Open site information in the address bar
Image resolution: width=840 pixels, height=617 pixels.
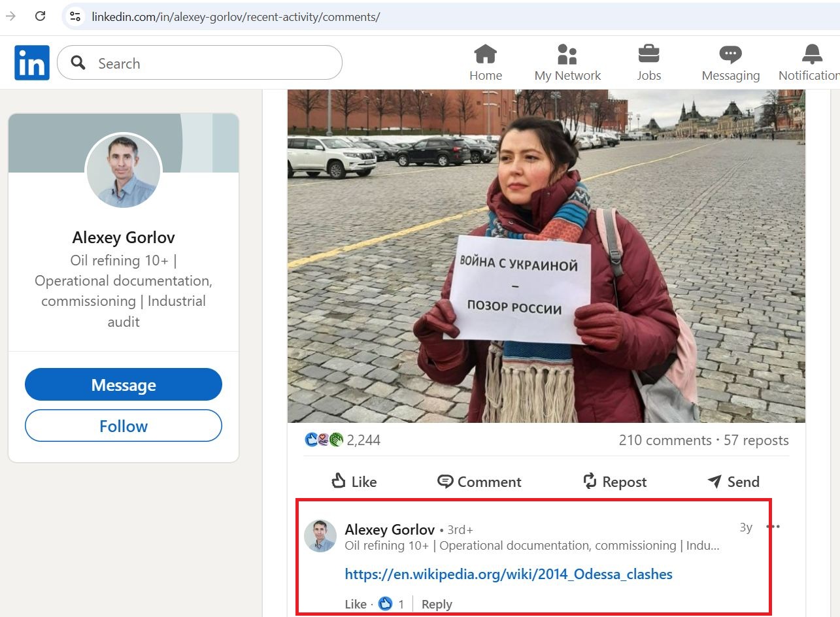75,16
